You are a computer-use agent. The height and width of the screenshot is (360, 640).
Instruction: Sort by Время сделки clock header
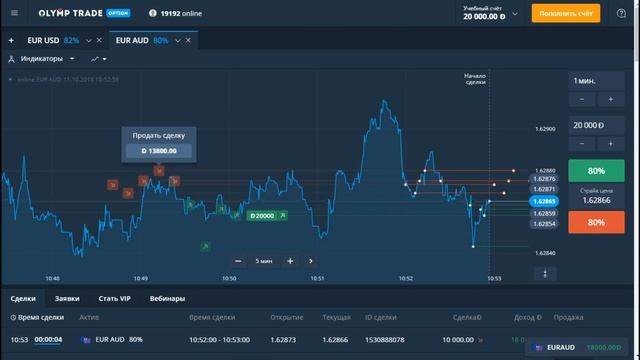point(37,317)
